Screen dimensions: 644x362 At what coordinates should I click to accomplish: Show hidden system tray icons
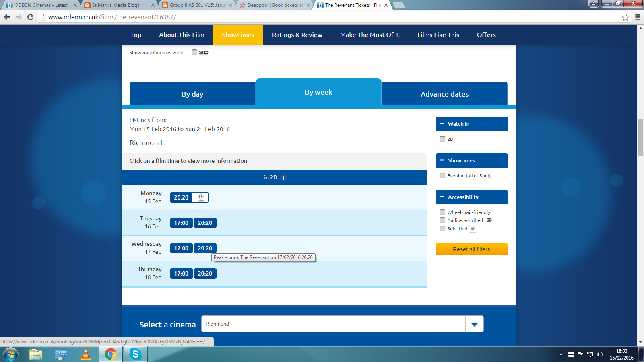tap(561, 354)
